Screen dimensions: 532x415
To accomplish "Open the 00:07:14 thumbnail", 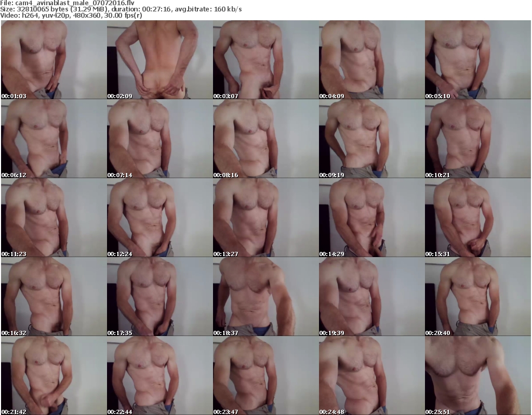I will pyautogui.click(x=160, y=139).
